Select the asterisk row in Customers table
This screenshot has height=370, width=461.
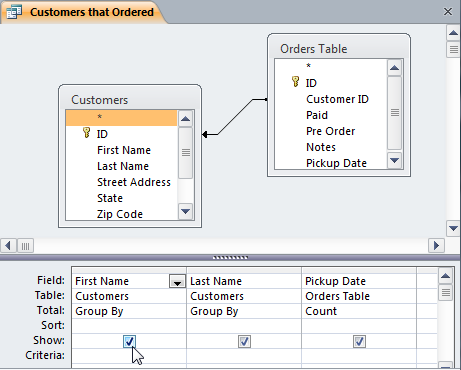pos(121,117)
